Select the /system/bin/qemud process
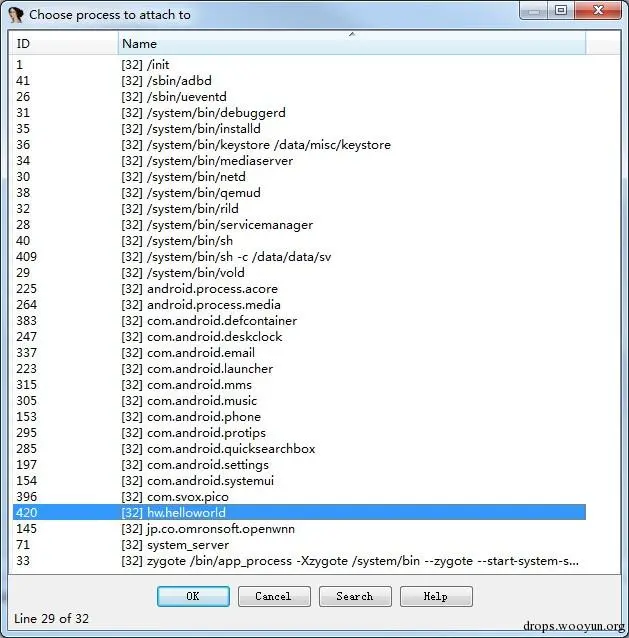The image size is (629, 638). (299, 192)
